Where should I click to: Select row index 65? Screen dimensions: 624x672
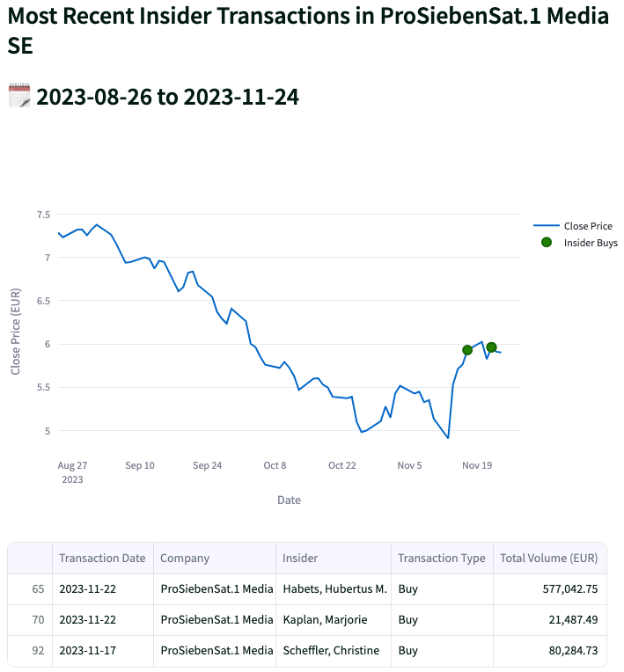(x=30, y=589)
